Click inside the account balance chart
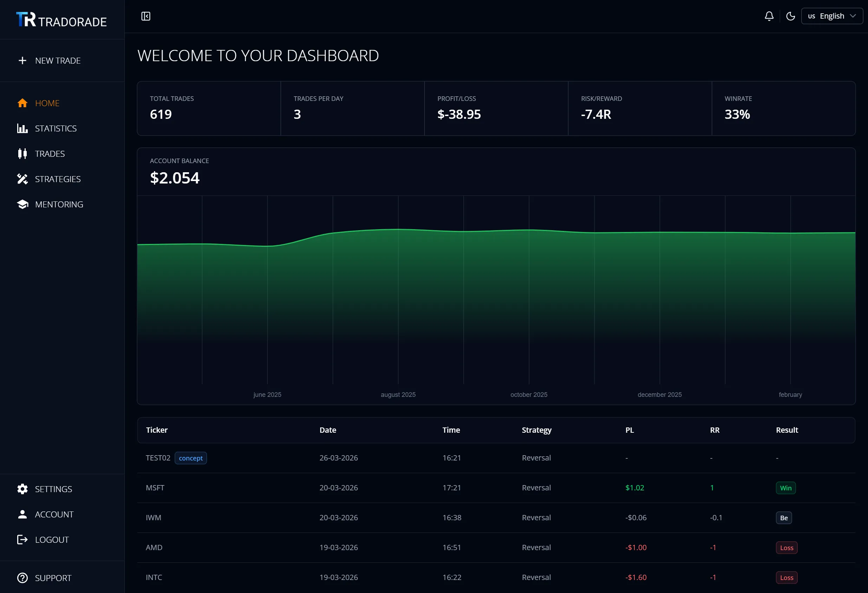This screenshot has height=593, width=868. click(x=486, y=295)
